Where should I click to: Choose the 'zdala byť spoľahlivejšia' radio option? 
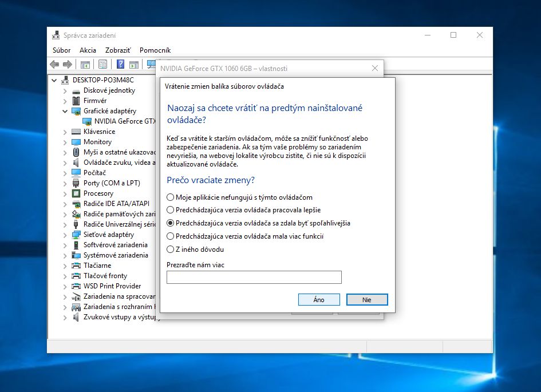click(258, 223)
